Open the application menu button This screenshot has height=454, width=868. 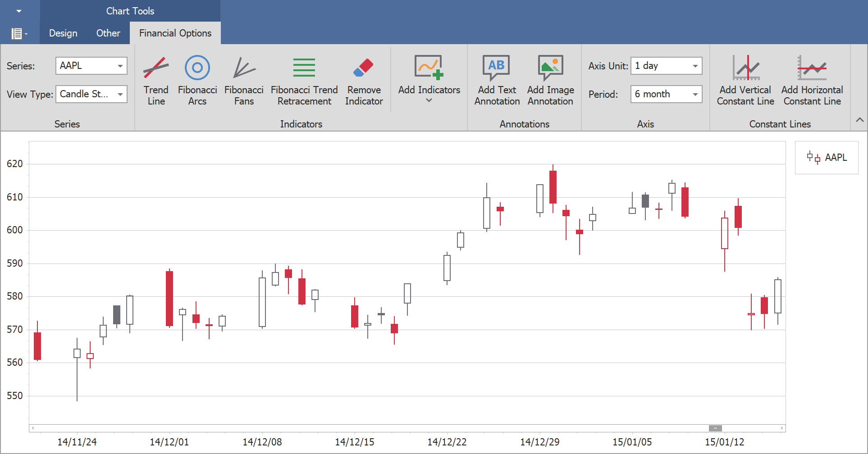coord(19,34)
